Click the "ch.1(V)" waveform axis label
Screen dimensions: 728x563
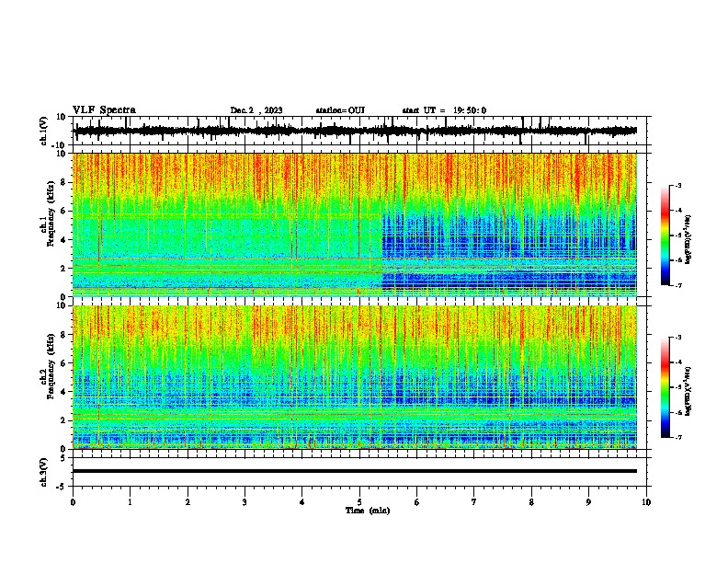coord(44,131)
